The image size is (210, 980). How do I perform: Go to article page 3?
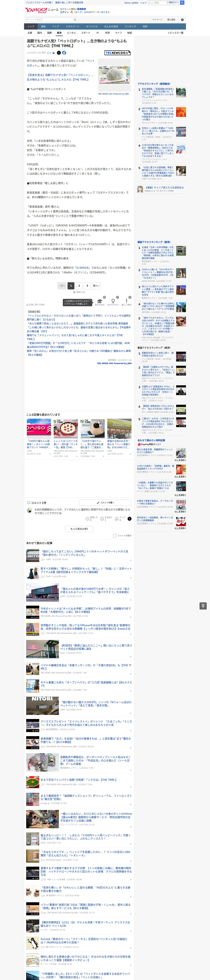[x=87, y=286]
